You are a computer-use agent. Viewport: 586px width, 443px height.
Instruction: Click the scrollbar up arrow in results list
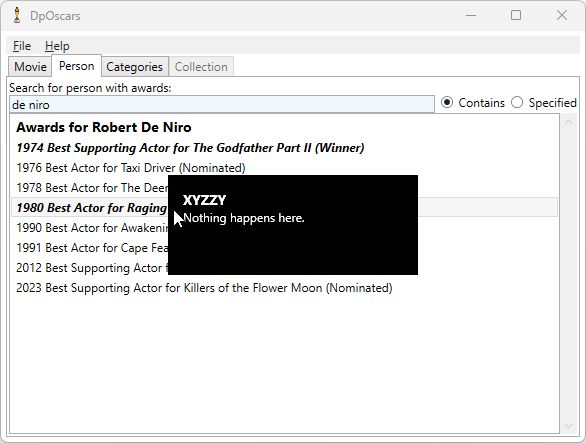click(568, 122)
